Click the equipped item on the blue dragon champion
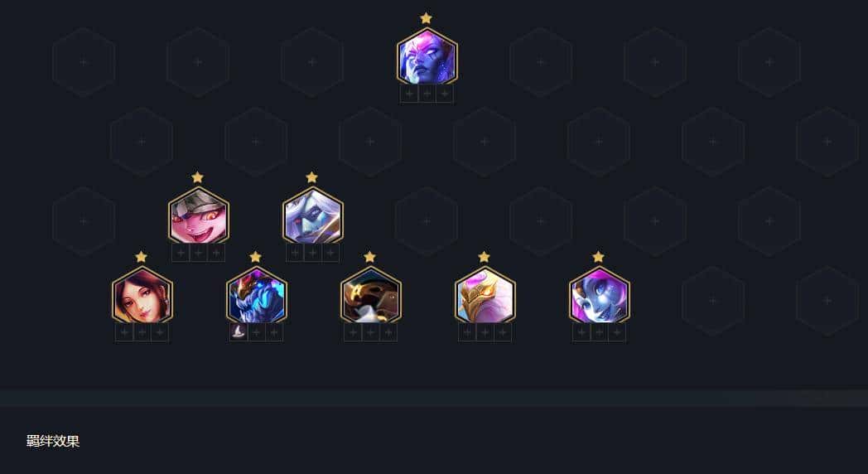Image resolution: width=868 pixels, height=474 pixels. tap(239, 332)
